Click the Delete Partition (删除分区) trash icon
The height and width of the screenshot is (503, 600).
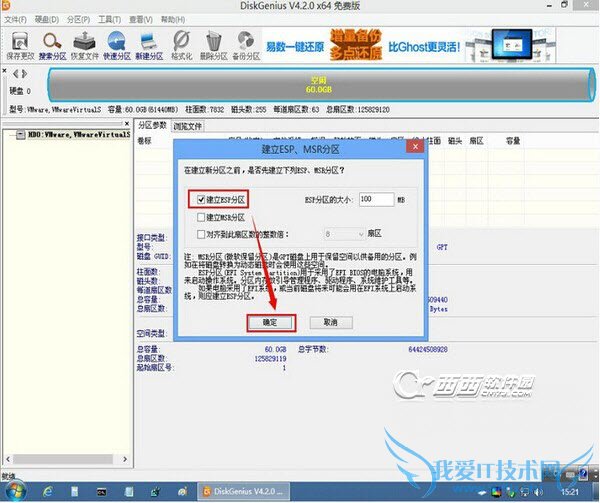(214, 45)
